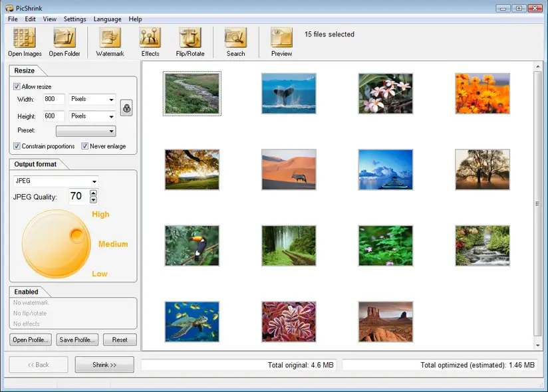Image resolution: width=548 pixels, height=392 pixels.
Task: Click the vertical scrollbar up arrow
Action: [537, 66]
